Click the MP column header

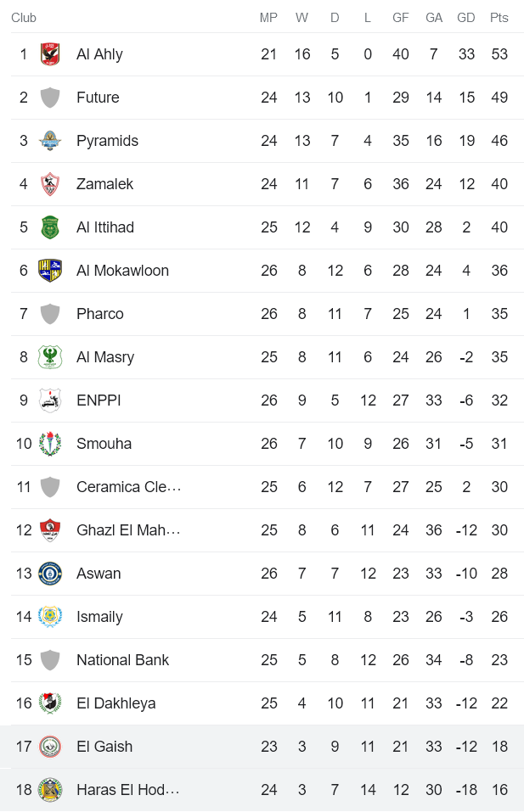(x=268, y=18)
